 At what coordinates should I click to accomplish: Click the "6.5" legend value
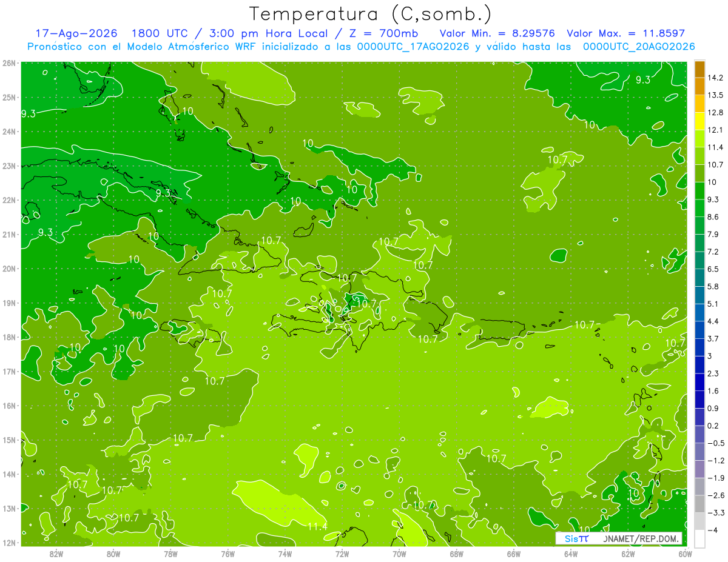713,269
